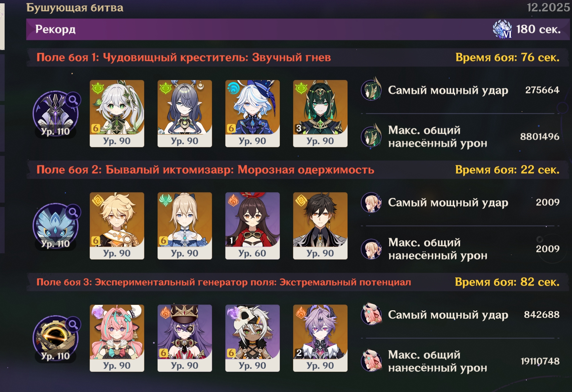This screenshot has width=572, height=392.
Task: Select pink-haired character card in team 3
Action: 117,338
